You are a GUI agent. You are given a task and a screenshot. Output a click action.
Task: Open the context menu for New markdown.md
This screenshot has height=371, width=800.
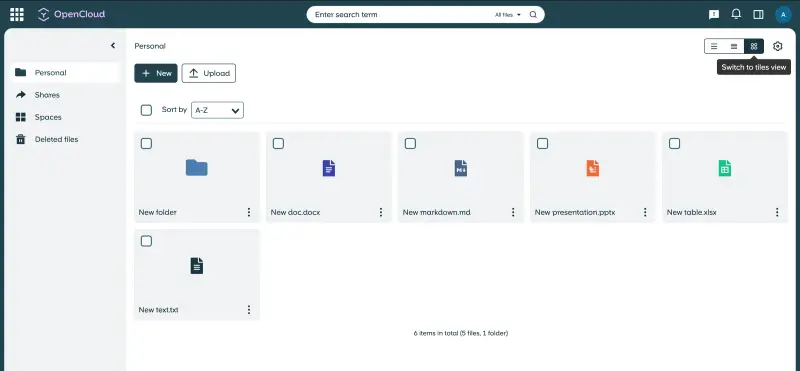513,212
